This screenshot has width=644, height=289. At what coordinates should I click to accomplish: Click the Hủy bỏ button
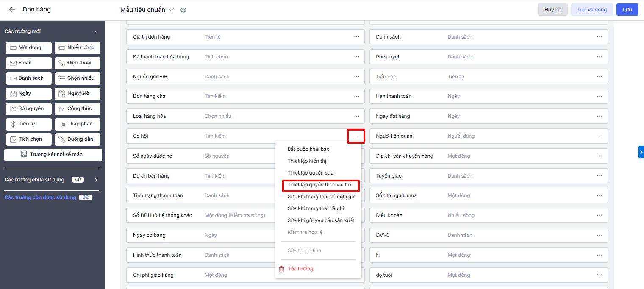[x=553, y=10]
